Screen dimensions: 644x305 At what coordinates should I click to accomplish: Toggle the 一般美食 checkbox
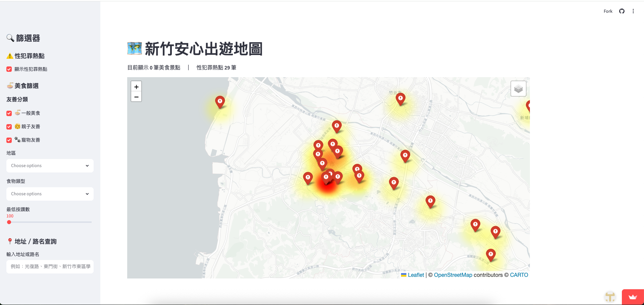point(9,113)
